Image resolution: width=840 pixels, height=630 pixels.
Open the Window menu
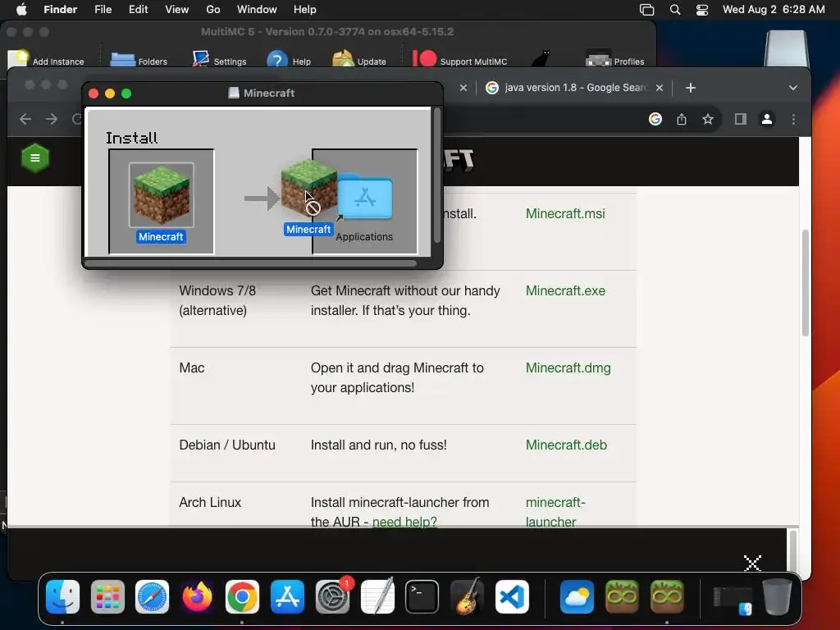[x=257, y=10]
